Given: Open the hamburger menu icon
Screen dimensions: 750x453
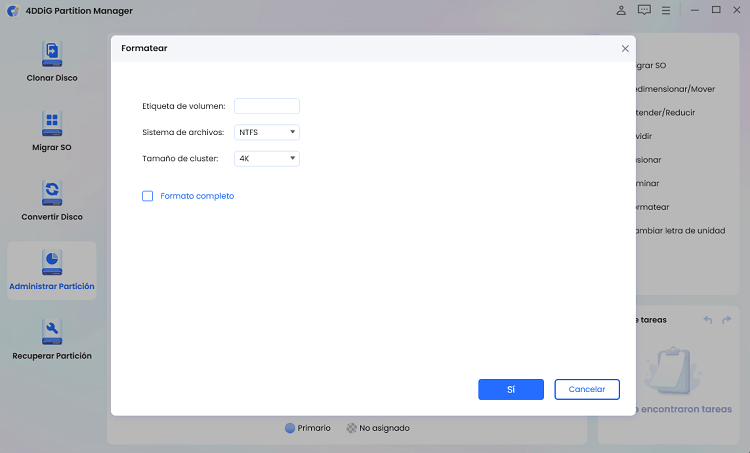Looking at the screenshot, I should point(666,10).
